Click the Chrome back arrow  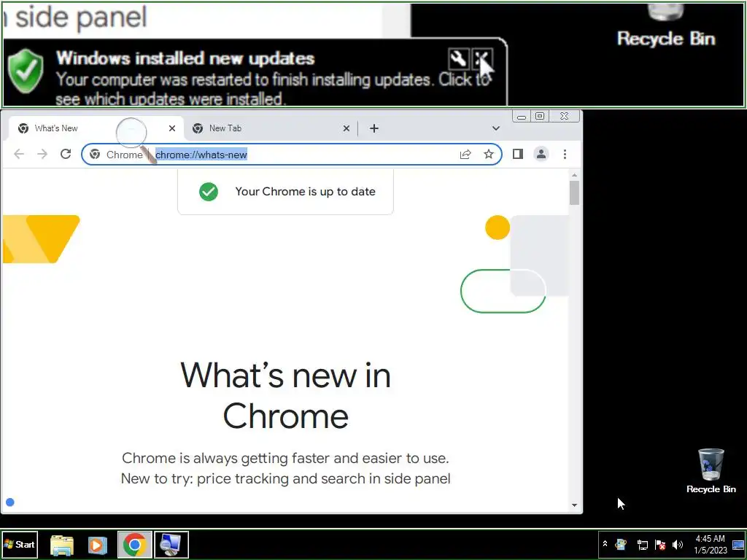click(19, 154)
